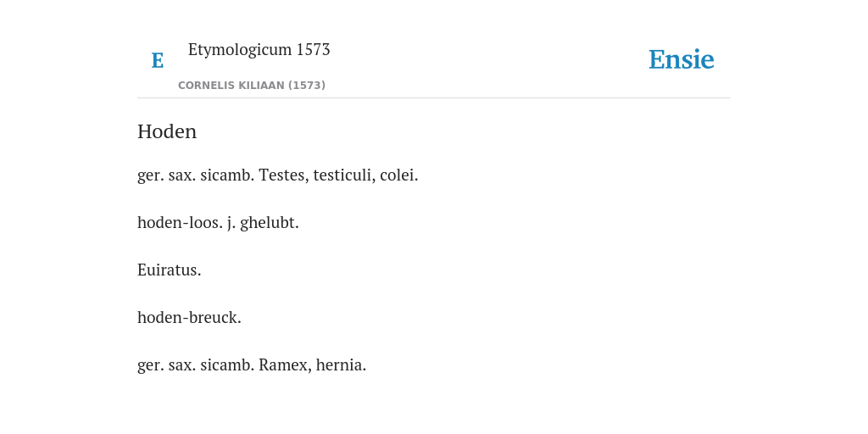Image resolution: width=868 pixels, height=434 pixels.
Task: Click the word Etymologicum in header
Action: (240, 49)
